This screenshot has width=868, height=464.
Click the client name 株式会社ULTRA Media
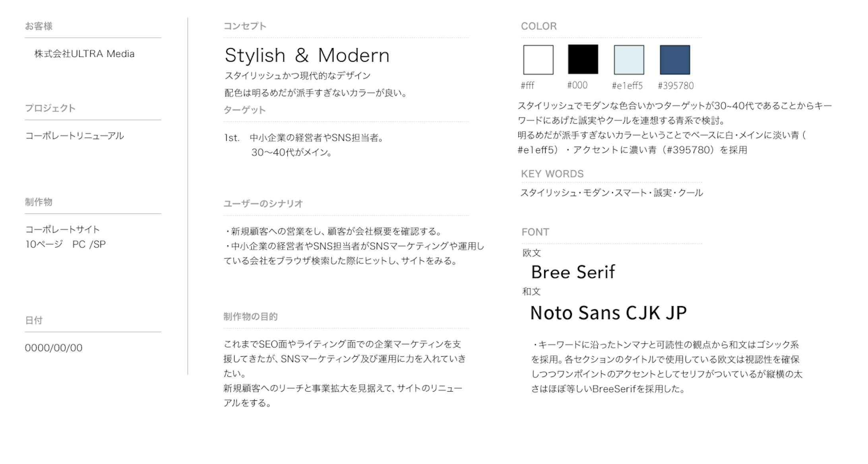(84, 54)
